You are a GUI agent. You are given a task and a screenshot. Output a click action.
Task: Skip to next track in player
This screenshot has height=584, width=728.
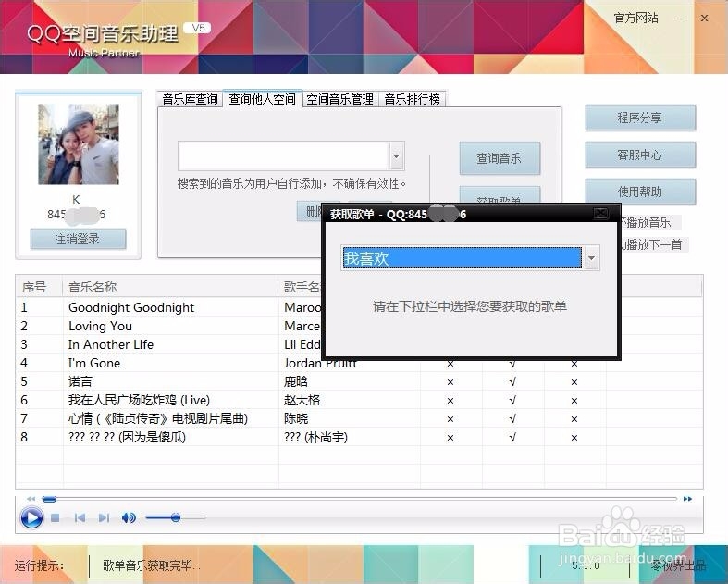point(104,517)
